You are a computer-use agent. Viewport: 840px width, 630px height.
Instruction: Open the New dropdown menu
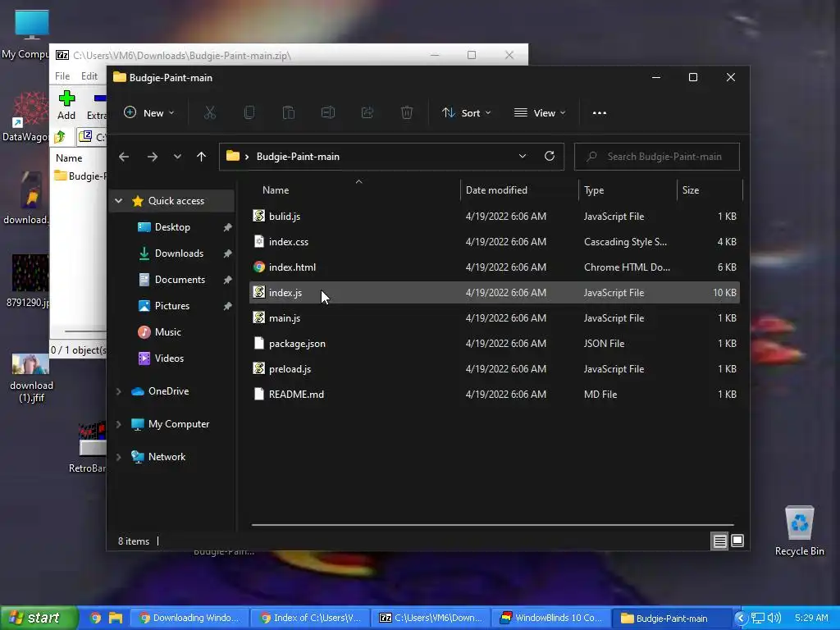coord(149,112)
